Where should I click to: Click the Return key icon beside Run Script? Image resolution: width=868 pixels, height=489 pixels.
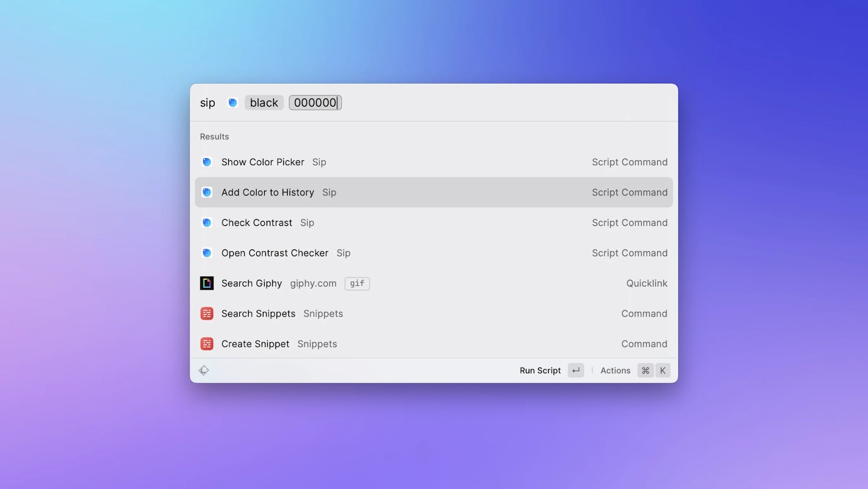(576, 370)
